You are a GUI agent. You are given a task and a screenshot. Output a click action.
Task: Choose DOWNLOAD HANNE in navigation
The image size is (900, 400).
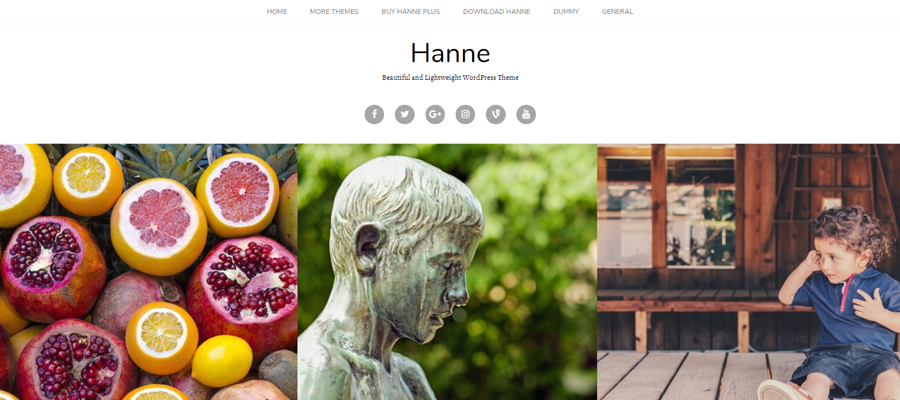pyautogui.click(x=496, y=11)
